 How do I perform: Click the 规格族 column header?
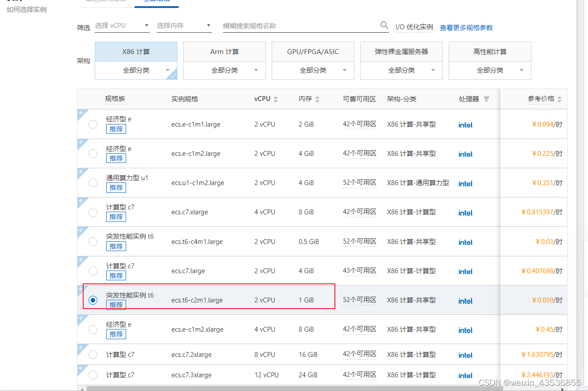tap(115, 99)
